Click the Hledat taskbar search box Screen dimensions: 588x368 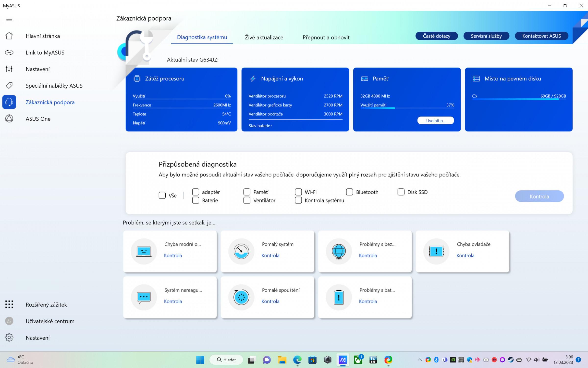click(x=226, y=360)
